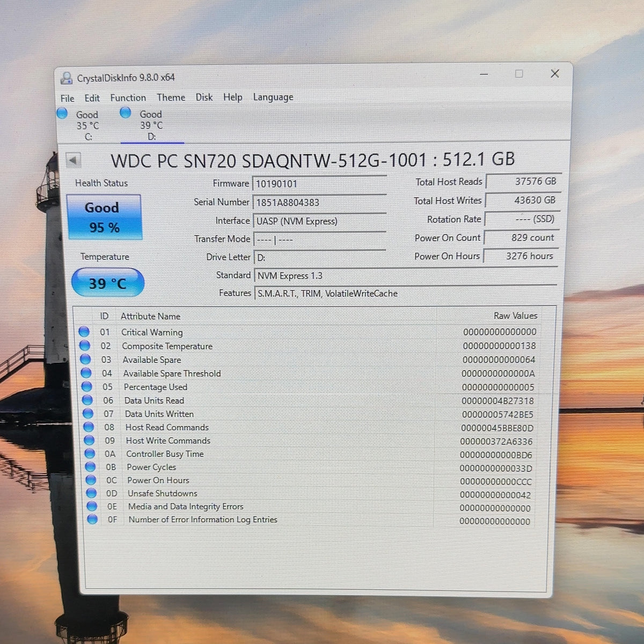Open the Help menu
This screenshot has width=644, height=644.
(232, 97)
